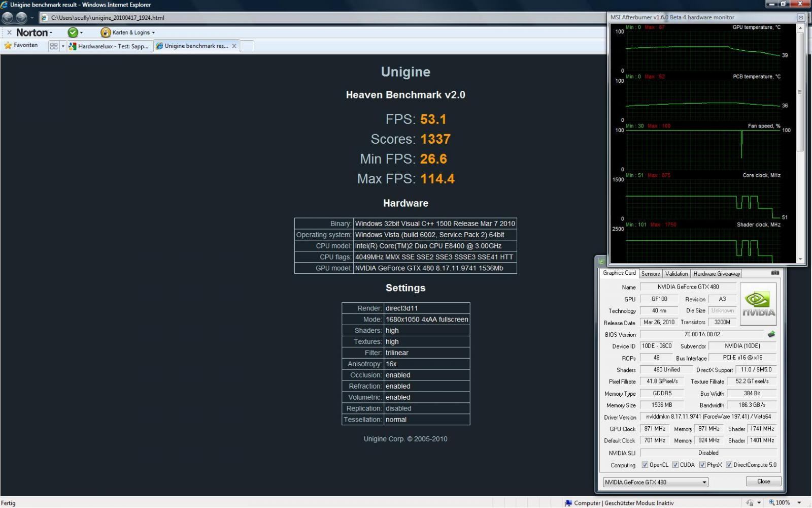
Task: Open the dropdown beside status bar lock icon
Action: [x=759, y=503]
